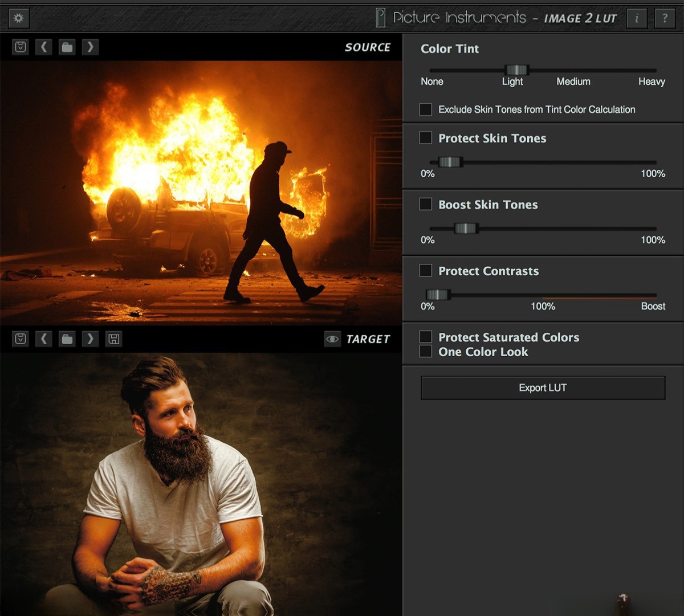
Task: Click the previous-image arrow in the Source panel
Action: coord(44,47)
